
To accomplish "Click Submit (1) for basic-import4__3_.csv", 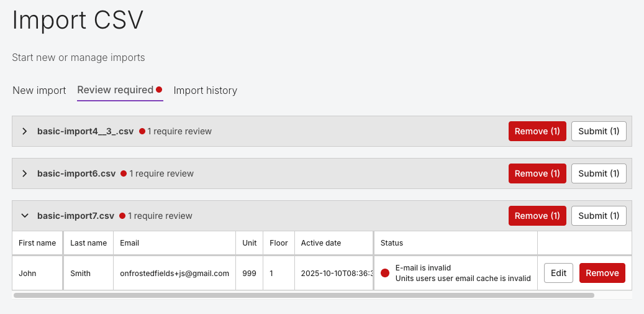I will coord(599,131).
